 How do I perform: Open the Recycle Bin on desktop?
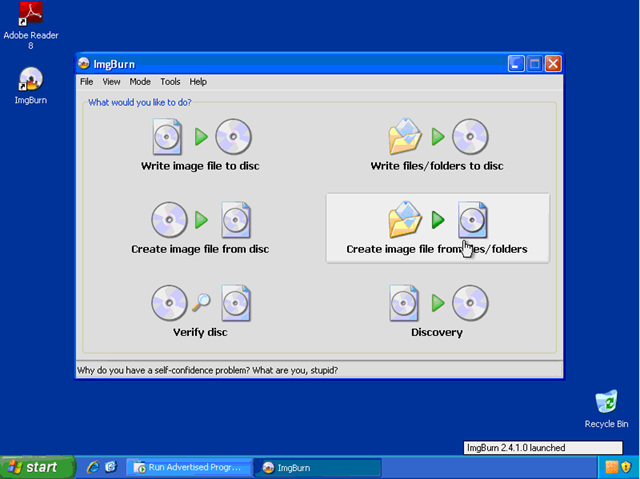tap(606, 409)
